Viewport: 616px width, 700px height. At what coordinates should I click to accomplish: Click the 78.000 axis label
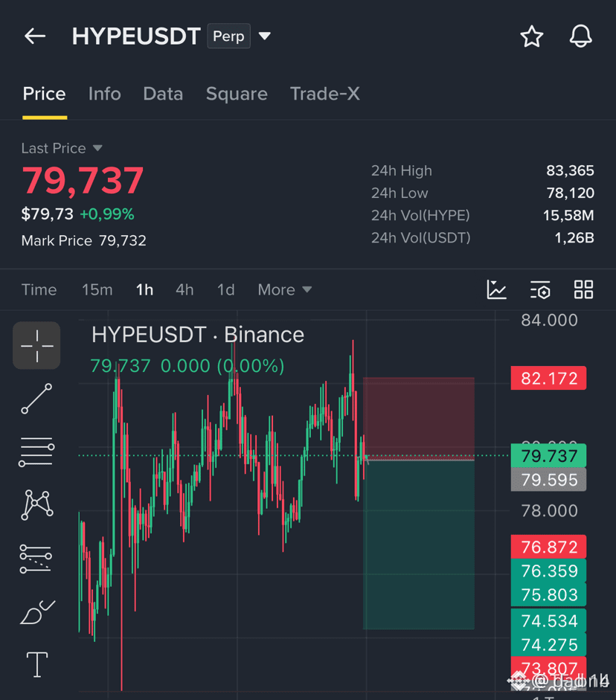pos(549,510)
